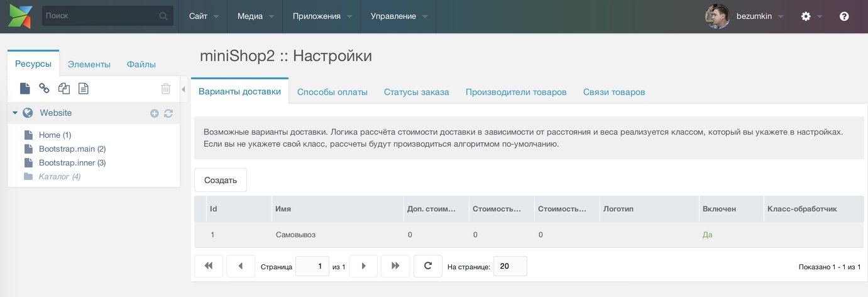Click the Каталог folder icon
The image size is (868, 297).
(x=28, y=177)
